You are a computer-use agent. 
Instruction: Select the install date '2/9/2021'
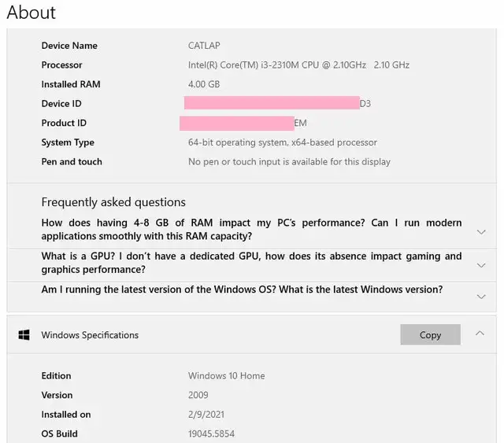[206, 415]
